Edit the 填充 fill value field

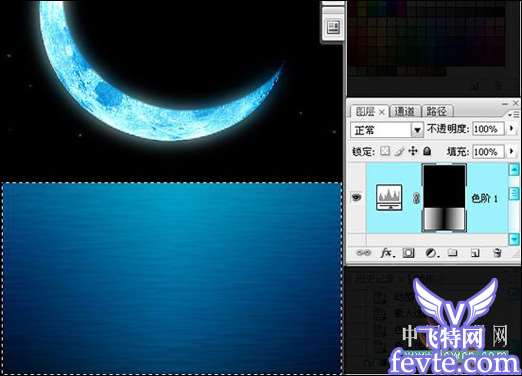coord(488,152)
